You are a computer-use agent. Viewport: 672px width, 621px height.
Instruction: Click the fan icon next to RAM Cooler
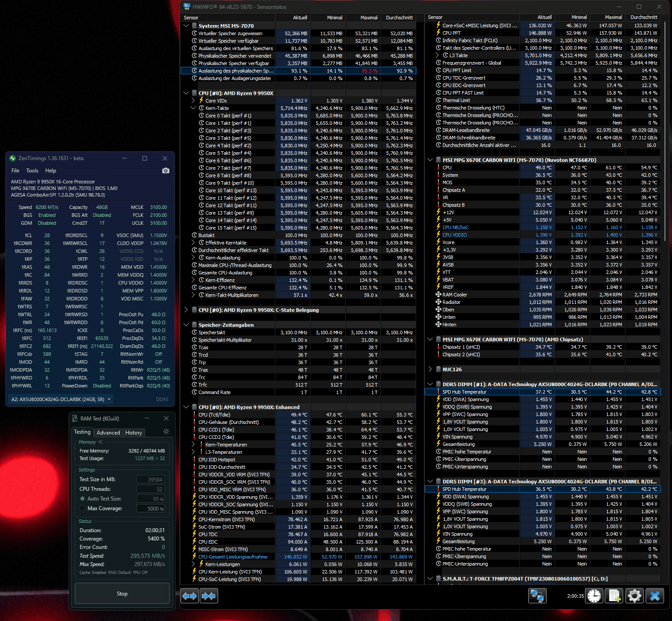[438, 295]
